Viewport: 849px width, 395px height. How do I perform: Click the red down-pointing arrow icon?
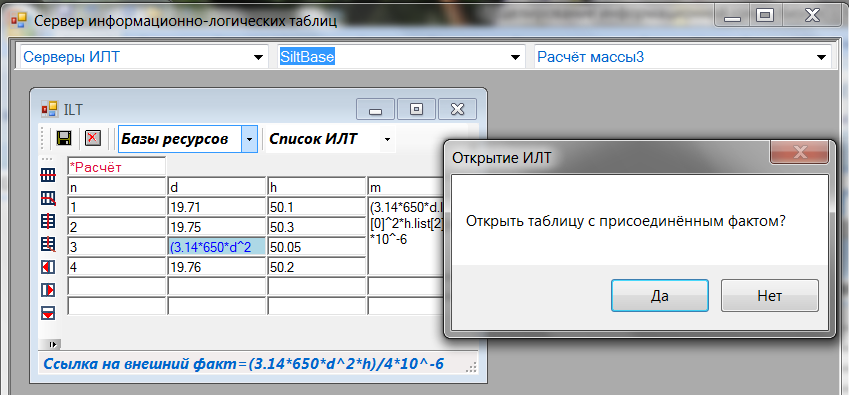(48, 313)
